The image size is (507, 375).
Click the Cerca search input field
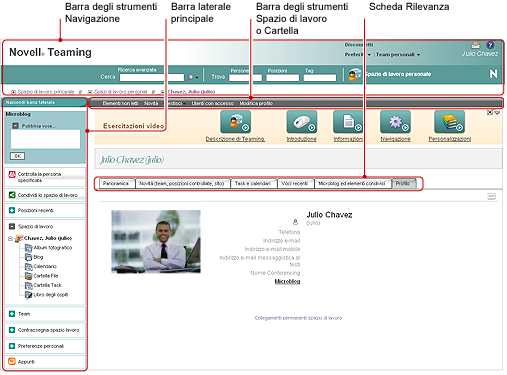click(152, 77)
